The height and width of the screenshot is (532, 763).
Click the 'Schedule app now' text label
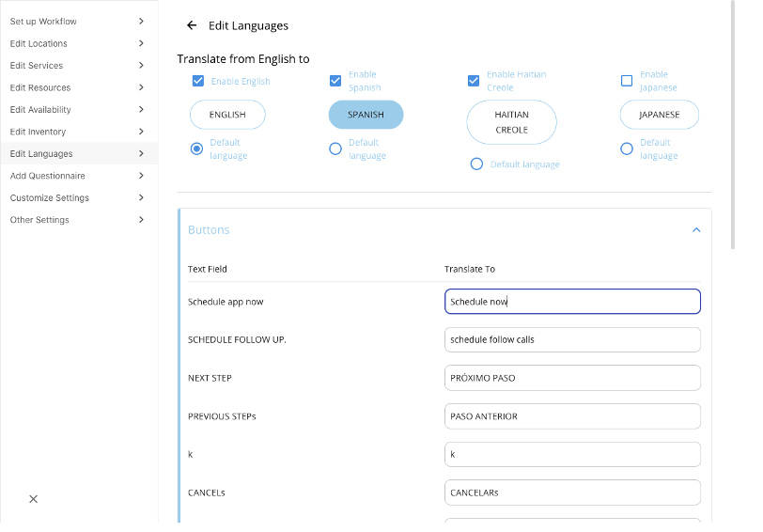click(x=226, y=302)
